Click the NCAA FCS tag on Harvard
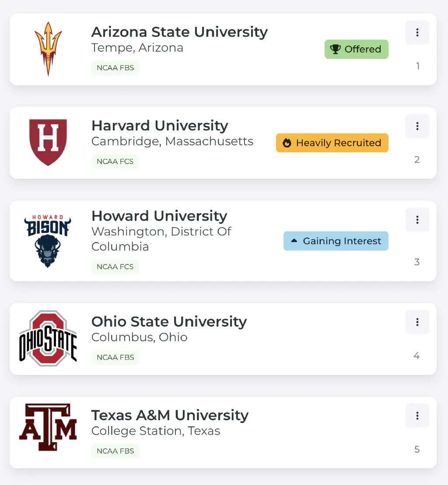 pyautogui.click(x=115, y=162)
